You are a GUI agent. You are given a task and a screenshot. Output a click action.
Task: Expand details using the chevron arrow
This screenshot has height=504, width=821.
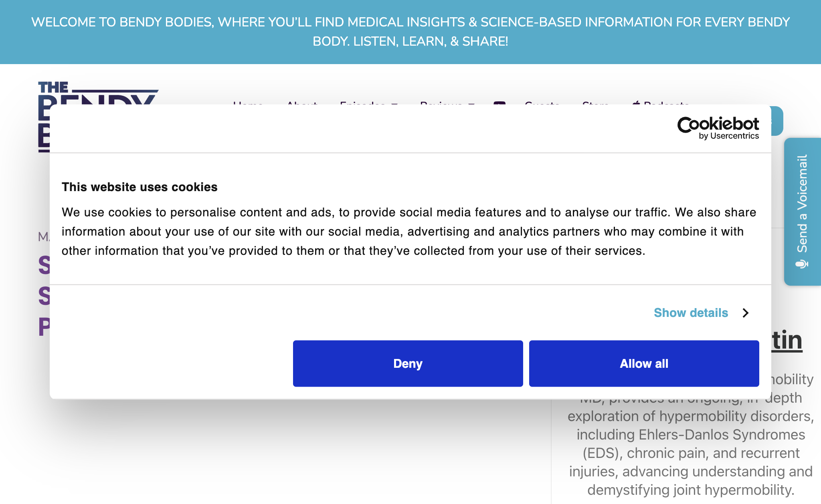pos(745,312)
